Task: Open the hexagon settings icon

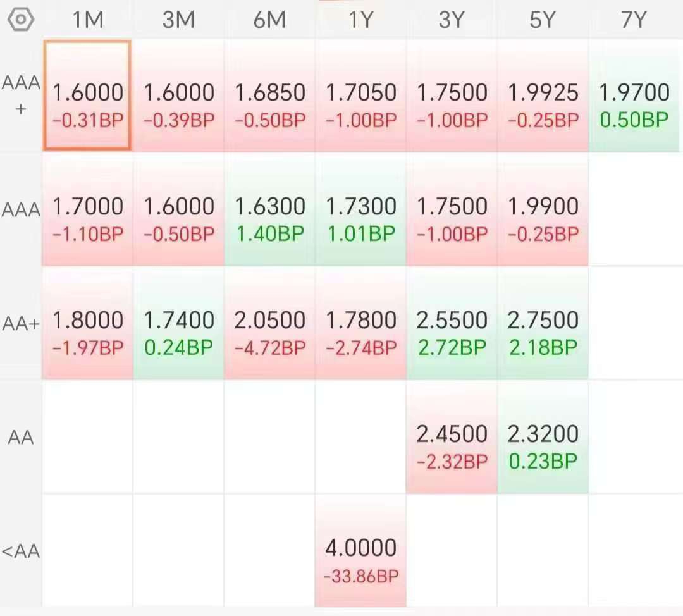Action: (20, 20)
